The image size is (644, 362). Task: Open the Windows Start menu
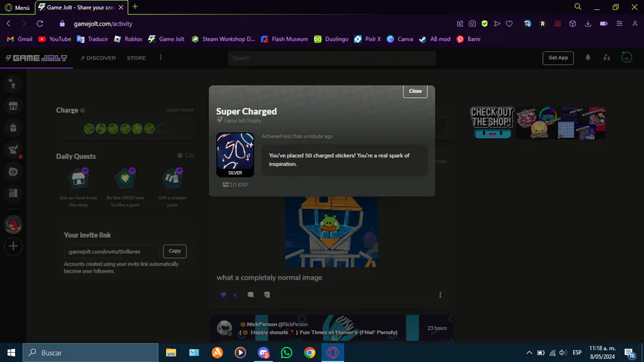(11, 353)
